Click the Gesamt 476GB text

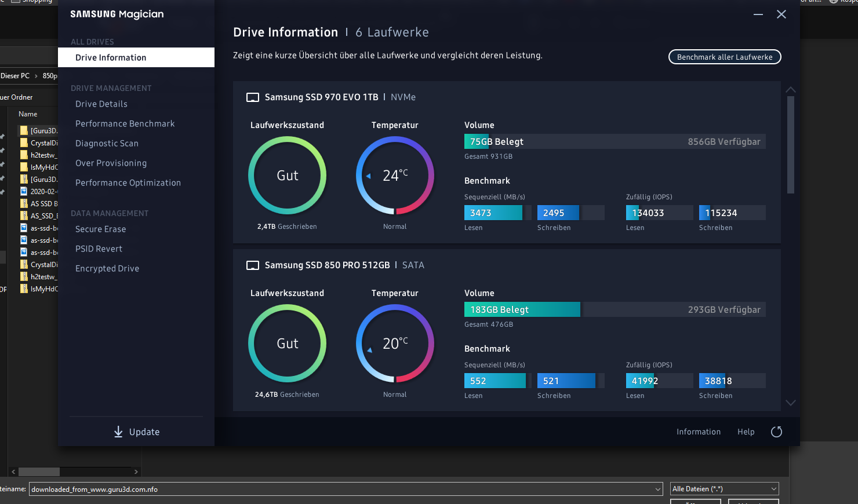(489, 324)
